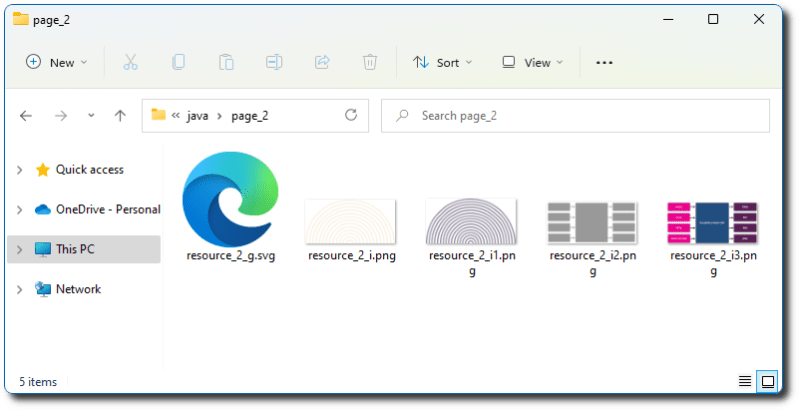Click the resource_2_i1.png file name

point(472,263)
